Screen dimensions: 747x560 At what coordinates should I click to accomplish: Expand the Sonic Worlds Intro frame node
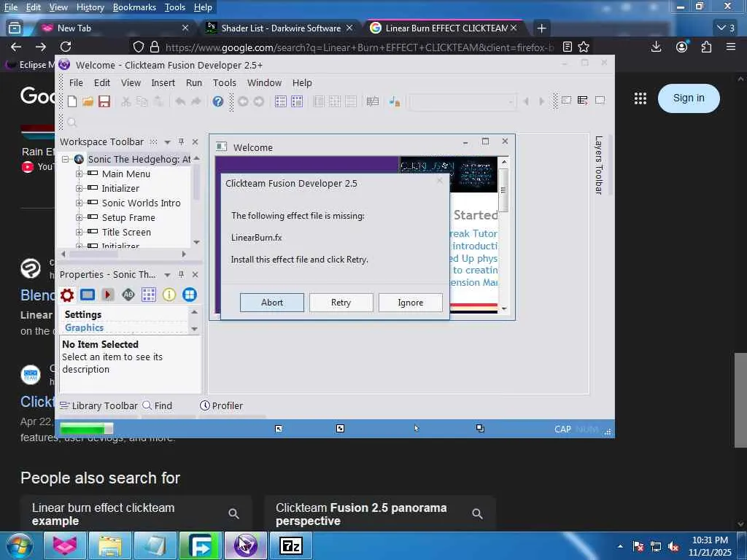(79, 203)
